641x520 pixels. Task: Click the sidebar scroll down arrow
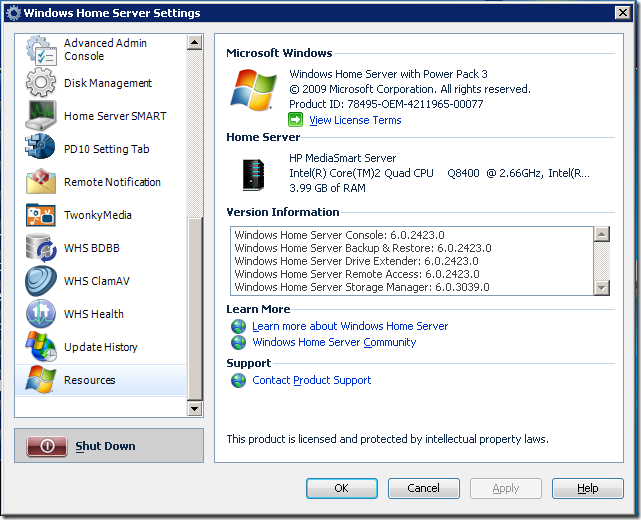pos(195,408)
